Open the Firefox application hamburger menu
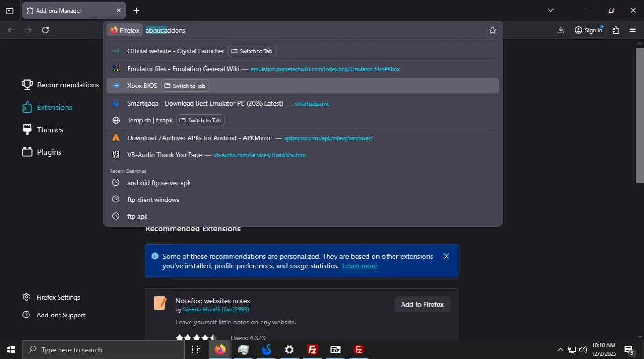 (x=633, y=30)
